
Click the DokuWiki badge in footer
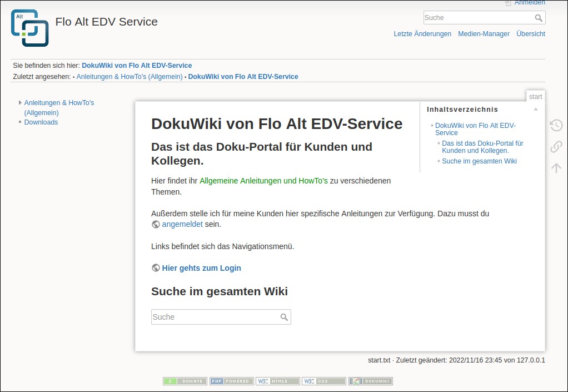(371, 381)
